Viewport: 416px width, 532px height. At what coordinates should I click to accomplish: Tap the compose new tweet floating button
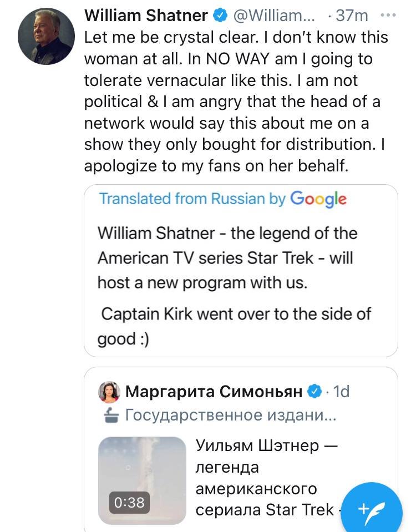371,507
